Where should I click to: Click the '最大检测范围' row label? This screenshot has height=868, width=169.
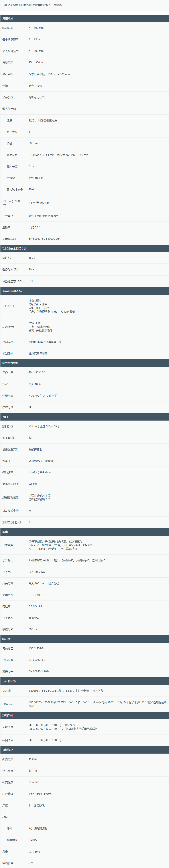(x=10, y=51)
